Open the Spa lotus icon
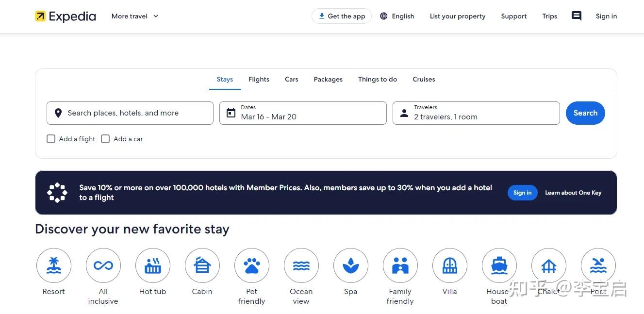This screenshot has width=644, height=314. (351, 265)
